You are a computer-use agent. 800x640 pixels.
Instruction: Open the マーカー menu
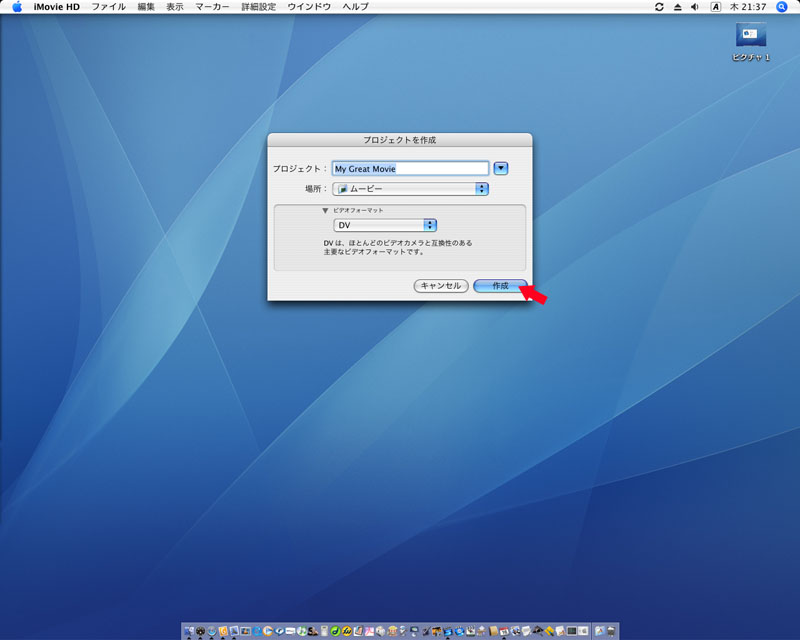coord(212,7)
